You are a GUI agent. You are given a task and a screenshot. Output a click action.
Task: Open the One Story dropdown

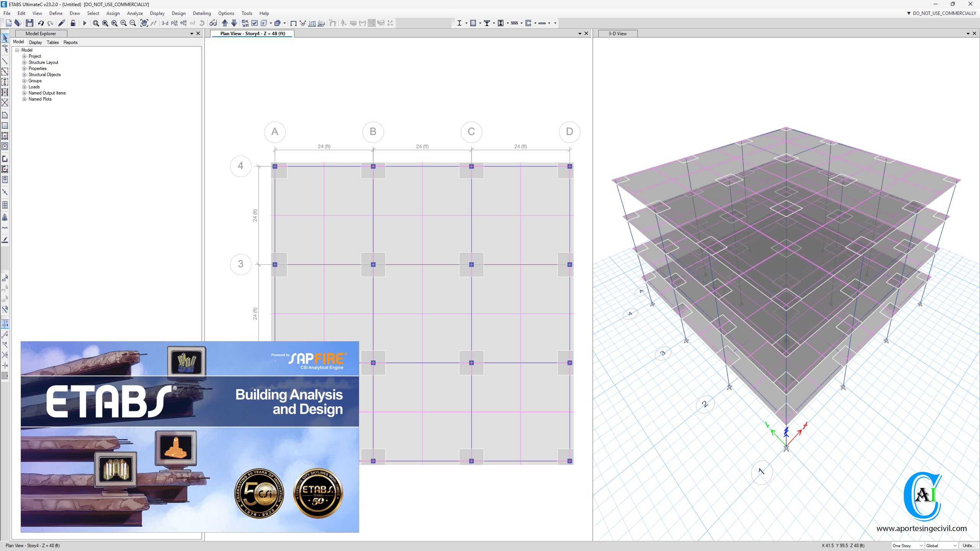pos(907,546)
